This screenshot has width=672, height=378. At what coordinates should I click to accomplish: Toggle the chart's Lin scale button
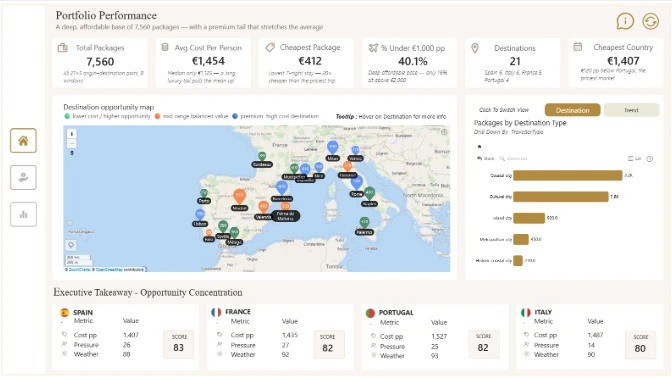coord(634,159)
